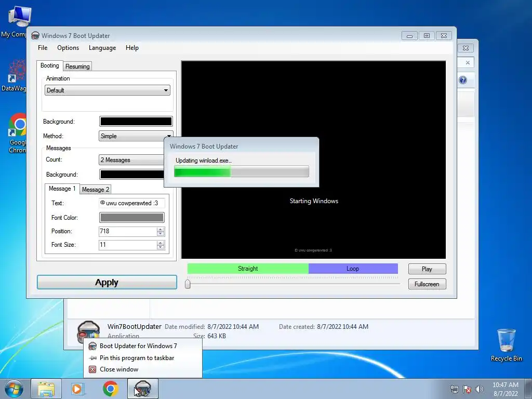
Task: Open the File menu
Action: pyautogui.click(x=43, y=48)
